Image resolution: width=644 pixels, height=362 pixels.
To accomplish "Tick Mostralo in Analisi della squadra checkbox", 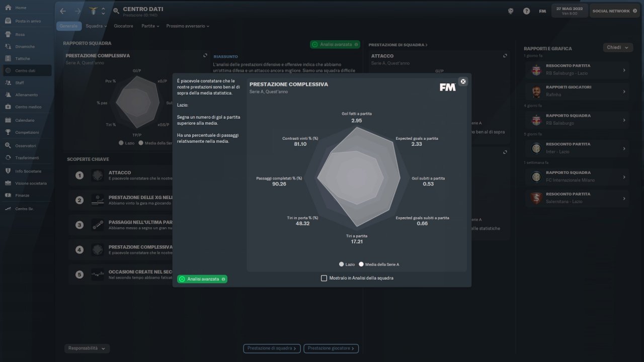I will (324, 278).
